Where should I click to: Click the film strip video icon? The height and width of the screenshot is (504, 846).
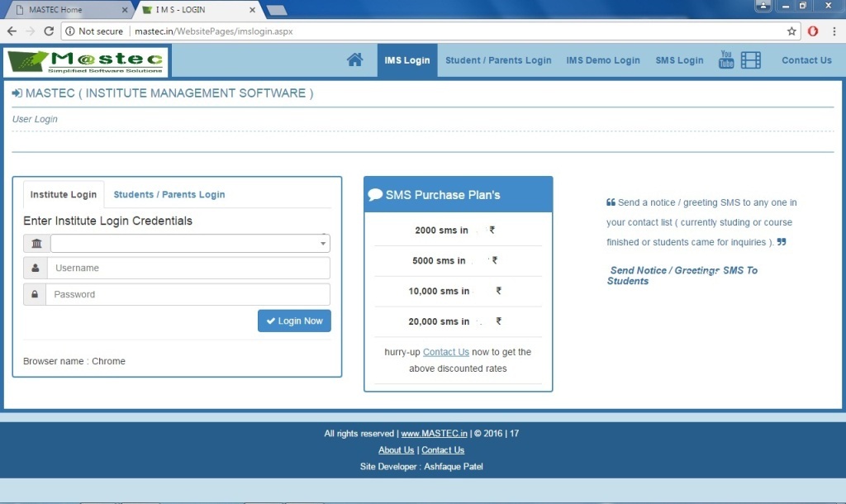coord(750,59)
